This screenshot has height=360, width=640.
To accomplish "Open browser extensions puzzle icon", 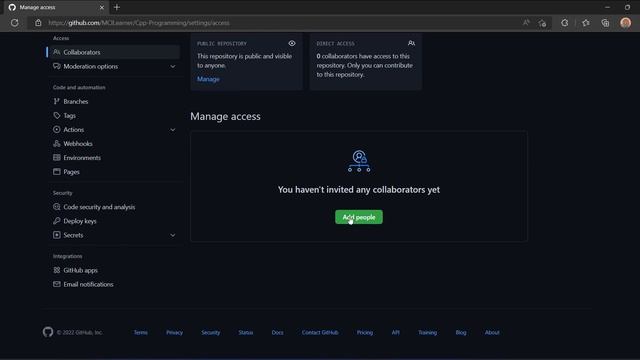I will point(564,23).
